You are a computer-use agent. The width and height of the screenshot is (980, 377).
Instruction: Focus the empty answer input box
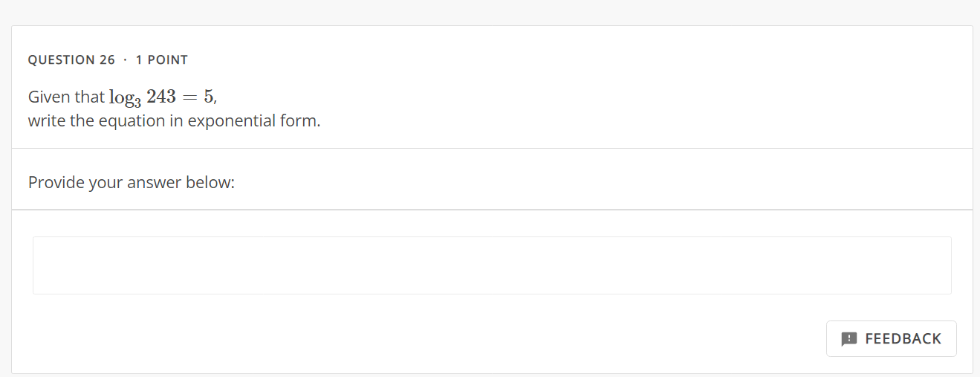point(492,265)
